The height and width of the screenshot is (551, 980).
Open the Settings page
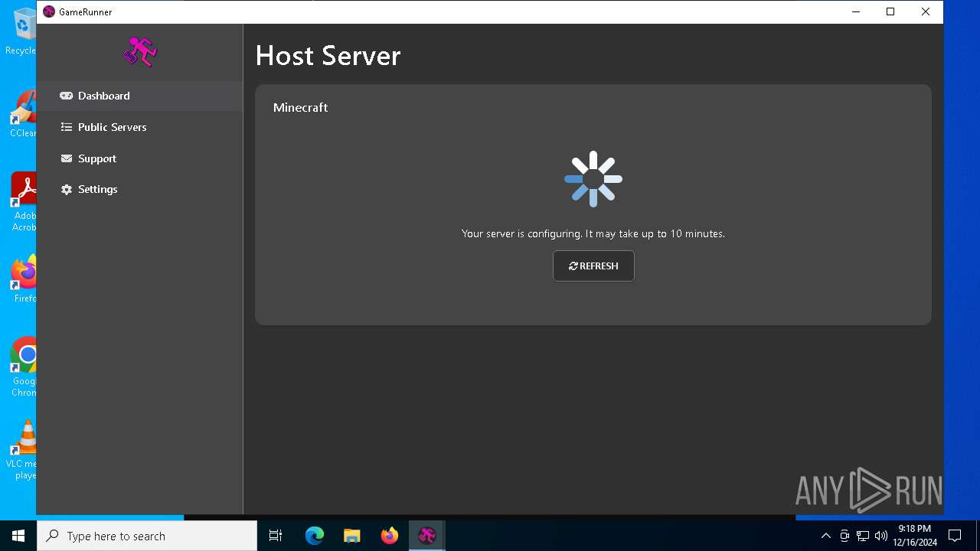coord(139,189)
